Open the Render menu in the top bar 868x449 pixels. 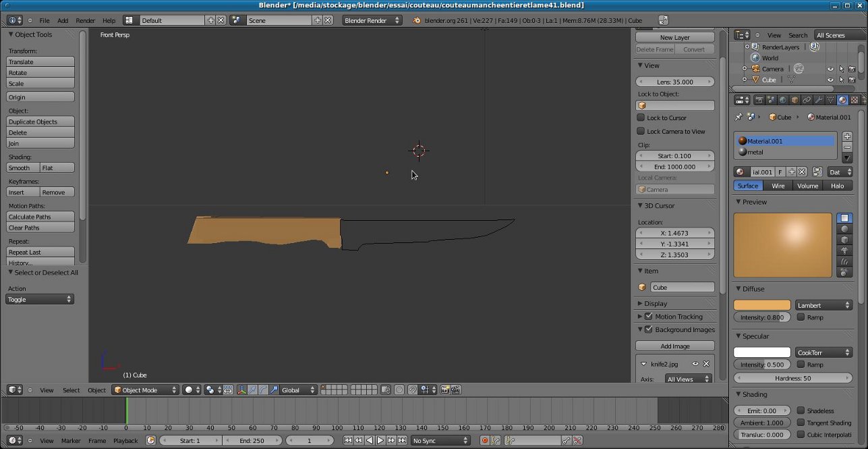pyautogui.click(x=86, y=20)
